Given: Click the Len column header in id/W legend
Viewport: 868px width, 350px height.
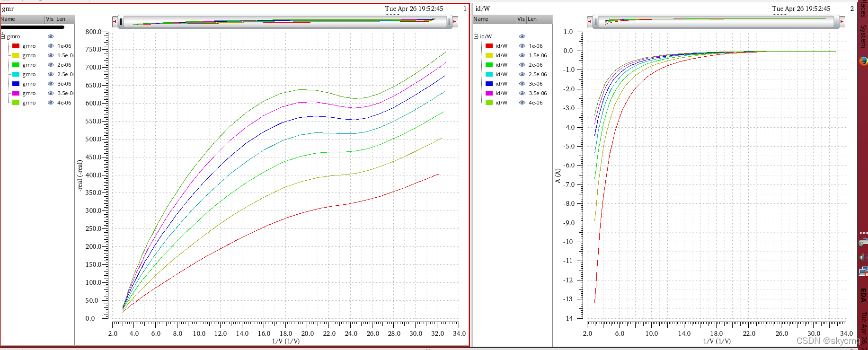Looking at the screenshot, I should click(x=539, y=19).
